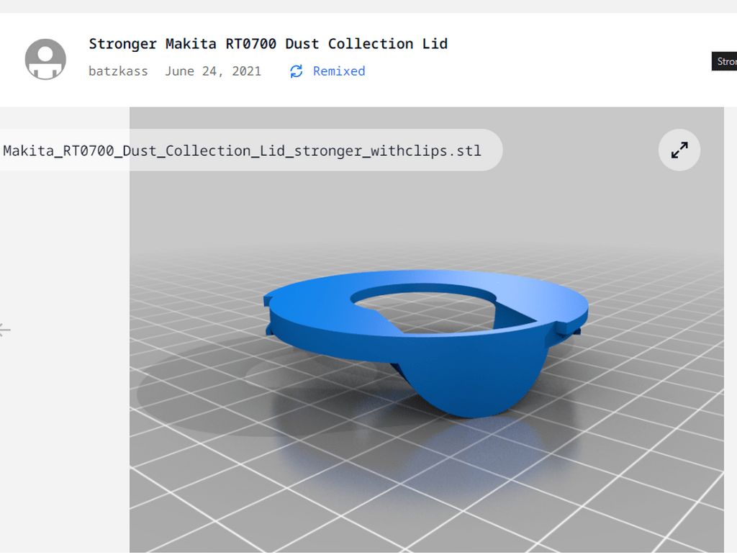Click the blue dust collection lid model
This screenshot has width=737, height=560.
tap(425, 343)
